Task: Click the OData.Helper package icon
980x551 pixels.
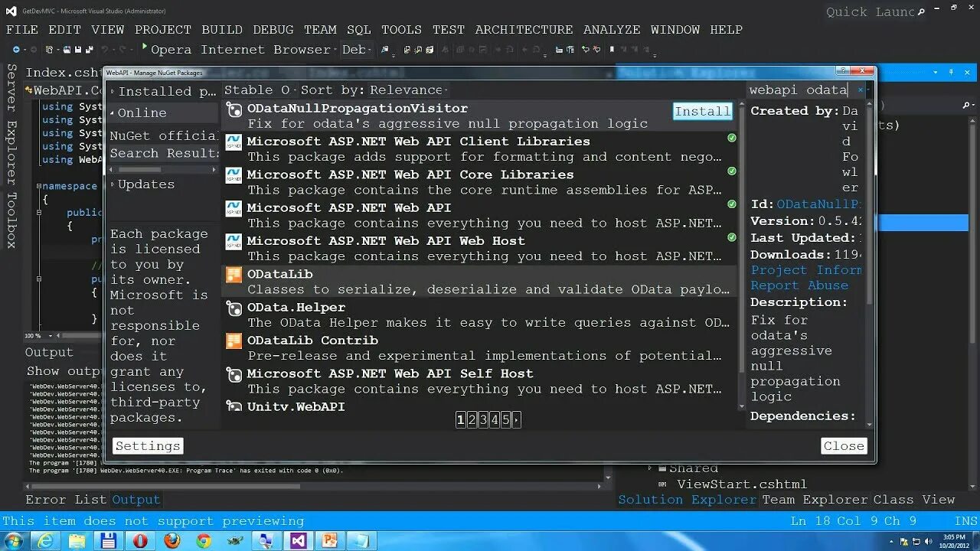Action: [x=234, y=308]
